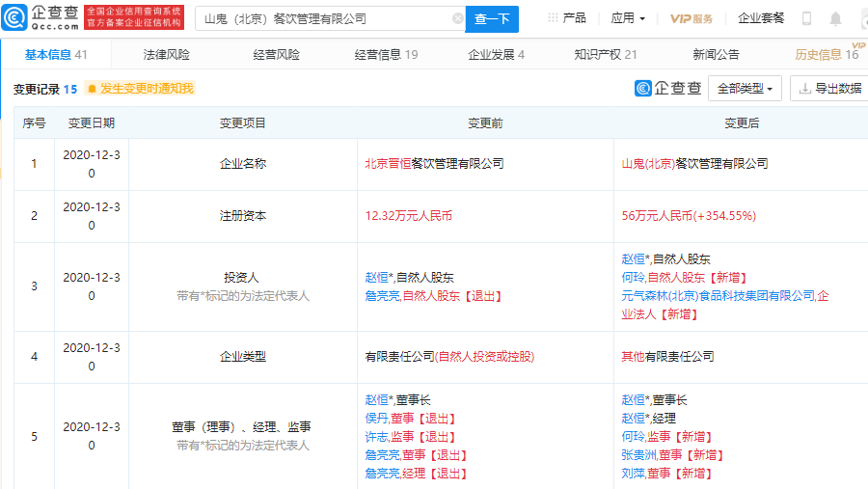Viewport: 868px width, 489px height.
Task: Click the Qcc.com logo icon
Action: click(x=14, y=17)
